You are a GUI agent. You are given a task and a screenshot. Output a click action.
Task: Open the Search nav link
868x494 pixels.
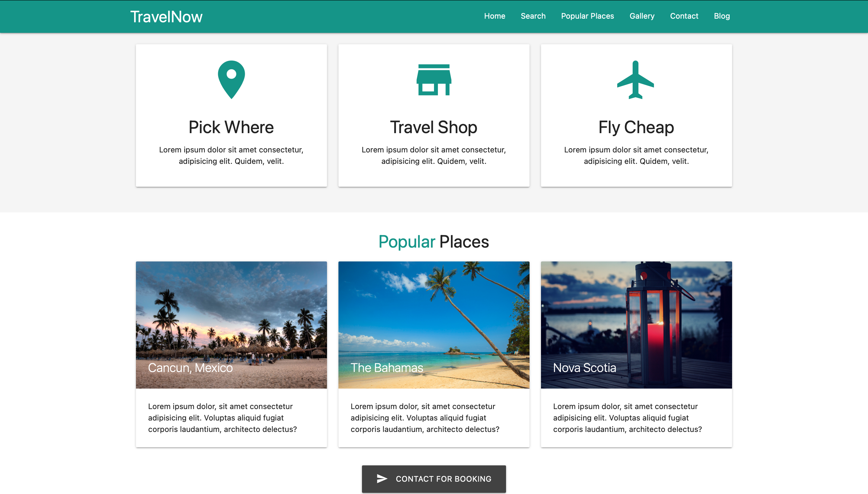533,16
